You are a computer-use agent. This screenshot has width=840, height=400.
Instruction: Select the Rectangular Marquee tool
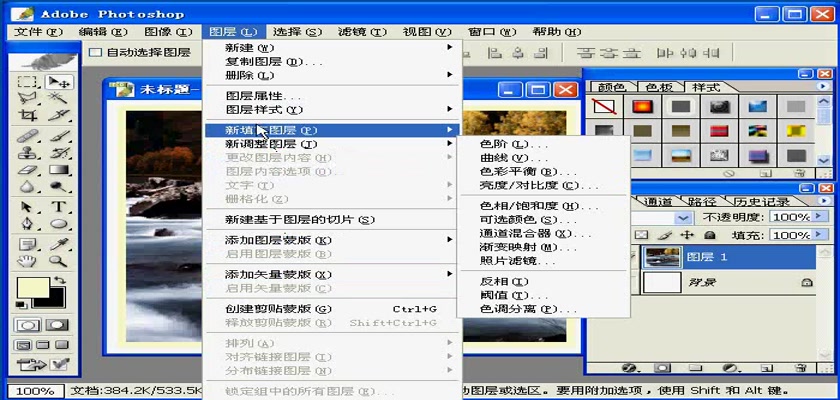[27, 82]
